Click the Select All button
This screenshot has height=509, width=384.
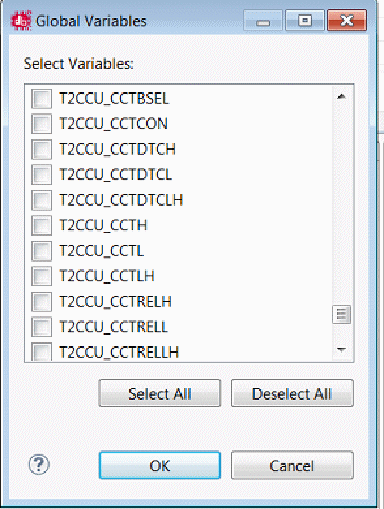click(x=160, y=393)
